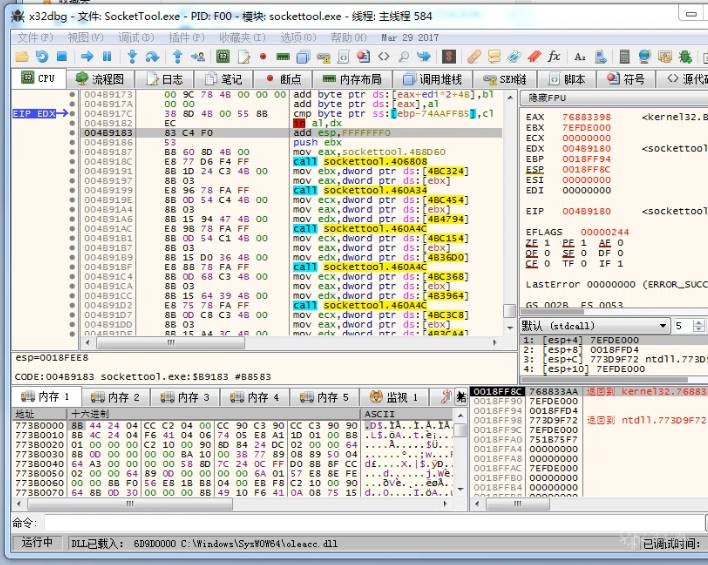
Task: Click the open file folder icon
Action: pyautogui.click(x=20, y=56)
